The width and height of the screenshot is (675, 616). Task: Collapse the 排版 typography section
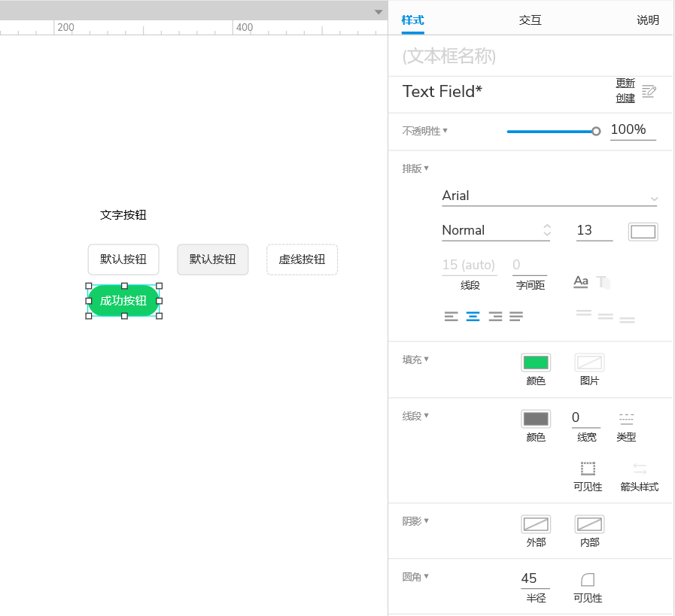coord(415,168)
